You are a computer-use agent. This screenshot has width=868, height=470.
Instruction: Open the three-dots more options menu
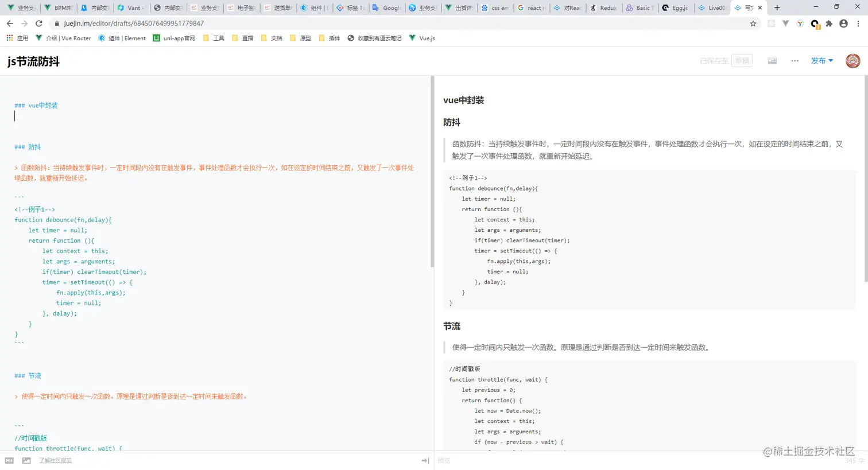[x=795, y=61]
